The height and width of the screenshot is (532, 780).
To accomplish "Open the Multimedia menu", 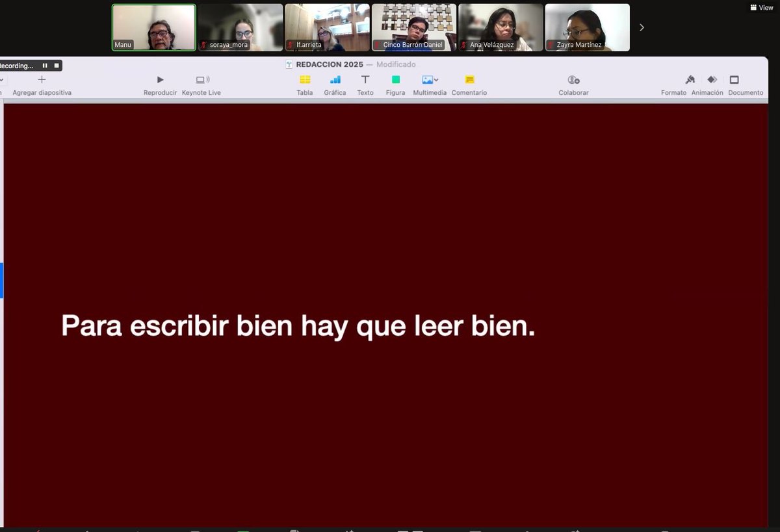I will 430,85.
